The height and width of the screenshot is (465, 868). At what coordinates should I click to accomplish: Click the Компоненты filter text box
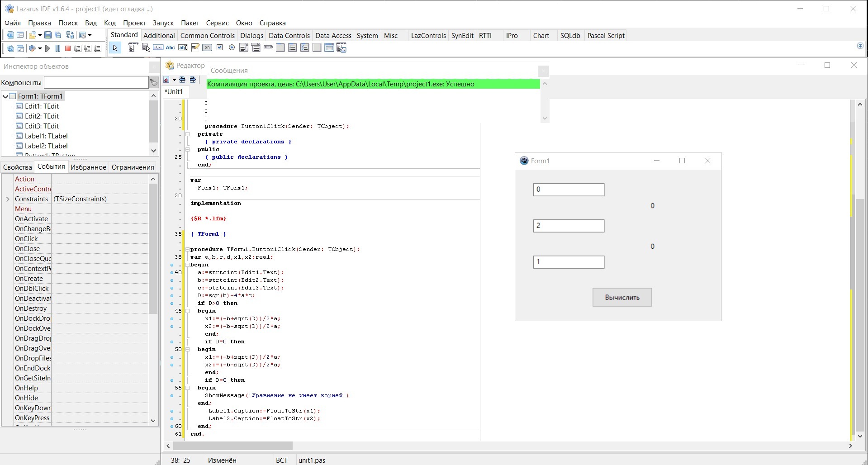[96, 82]
